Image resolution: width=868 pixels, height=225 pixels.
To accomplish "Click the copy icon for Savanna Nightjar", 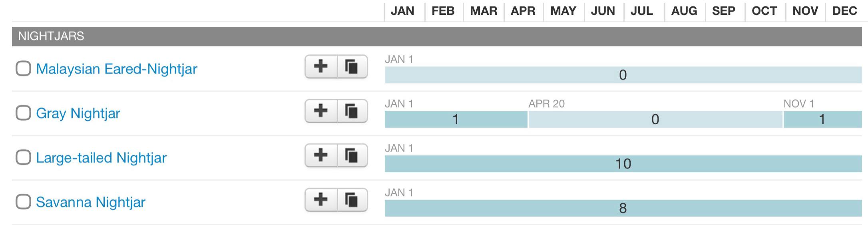I will click(352, 199).
